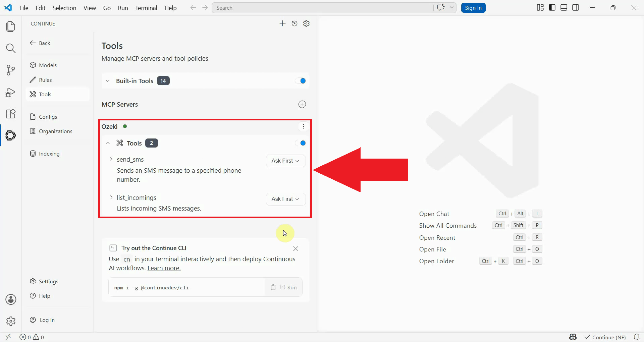Expand list_incomings tool details
Viewport: 644px width, 342px height.
tap(111, 197)
